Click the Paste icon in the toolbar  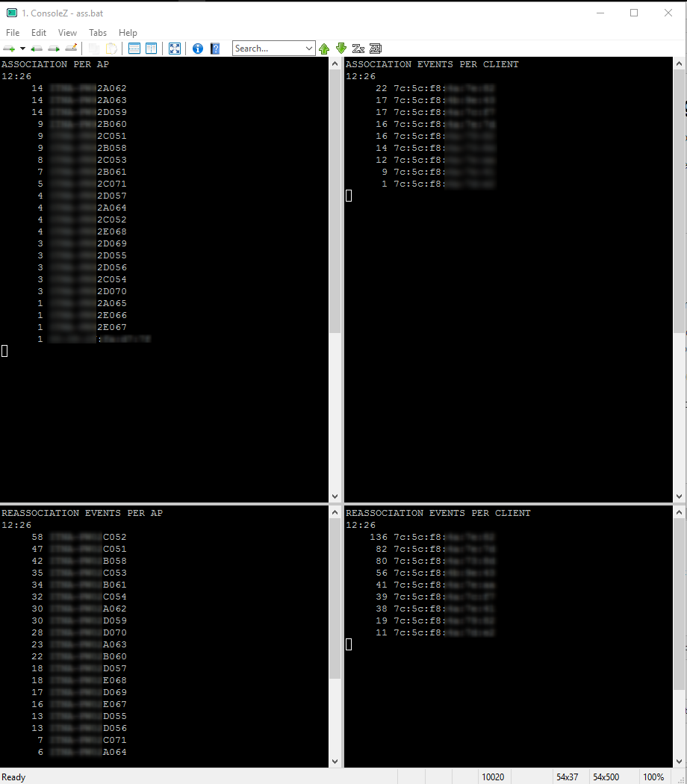point(111,49)
